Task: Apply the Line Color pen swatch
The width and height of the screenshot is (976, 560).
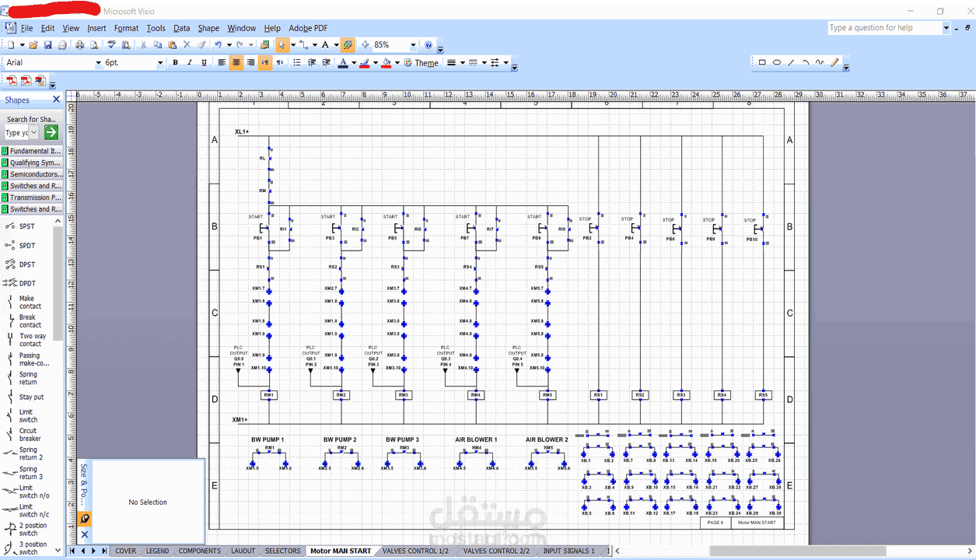Action: coord(365,63)
